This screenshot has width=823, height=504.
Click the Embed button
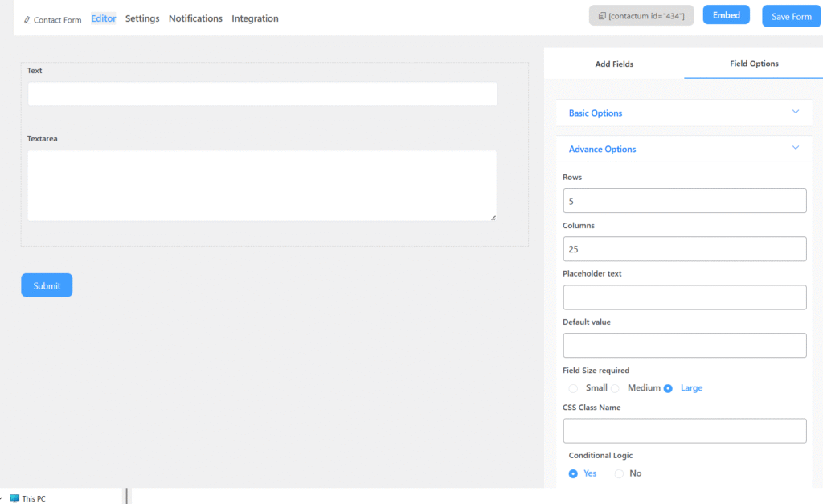pyautogui.click(x=726, y=15)
